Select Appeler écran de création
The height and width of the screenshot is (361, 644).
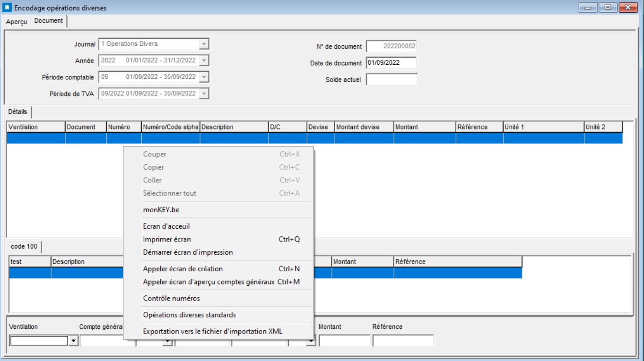(x=218, y=269)
